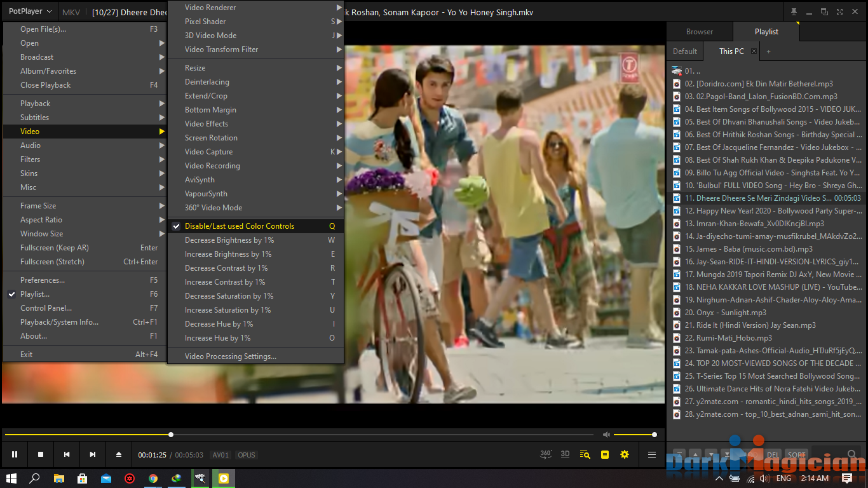
Task: Expand the Pixel Shader submenu
Action: (255, 22)
